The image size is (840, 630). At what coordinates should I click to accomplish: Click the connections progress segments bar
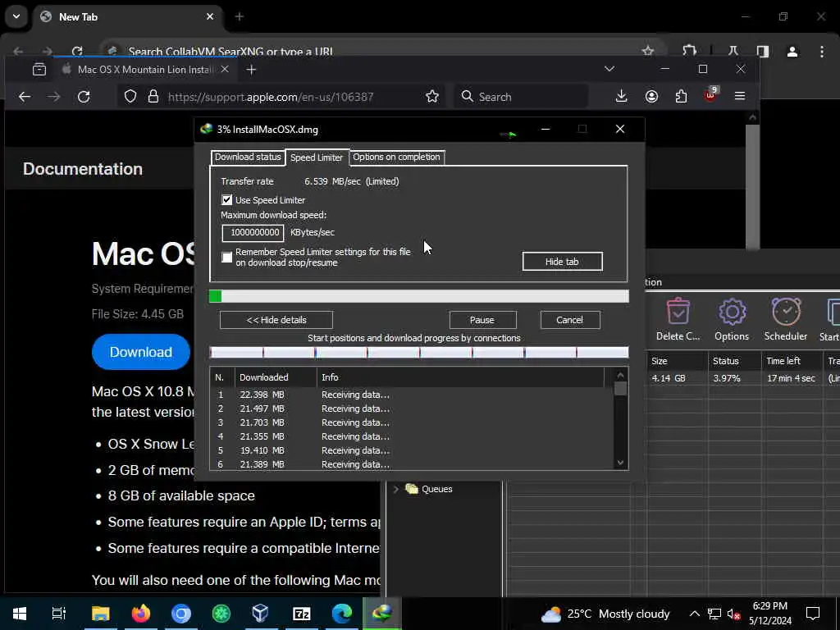pyautogui.click(x=419, y=352)
